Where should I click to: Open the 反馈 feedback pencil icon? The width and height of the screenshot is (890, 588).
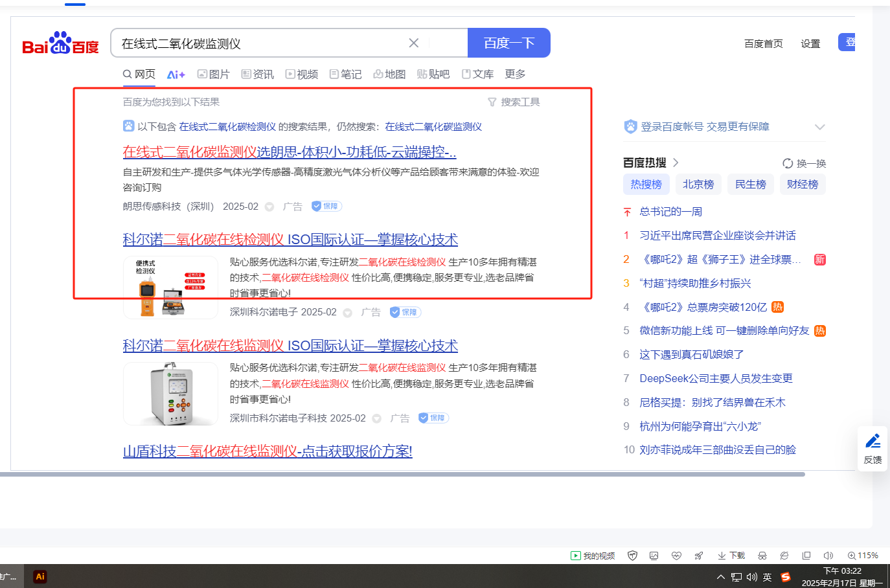pos(873,447)
